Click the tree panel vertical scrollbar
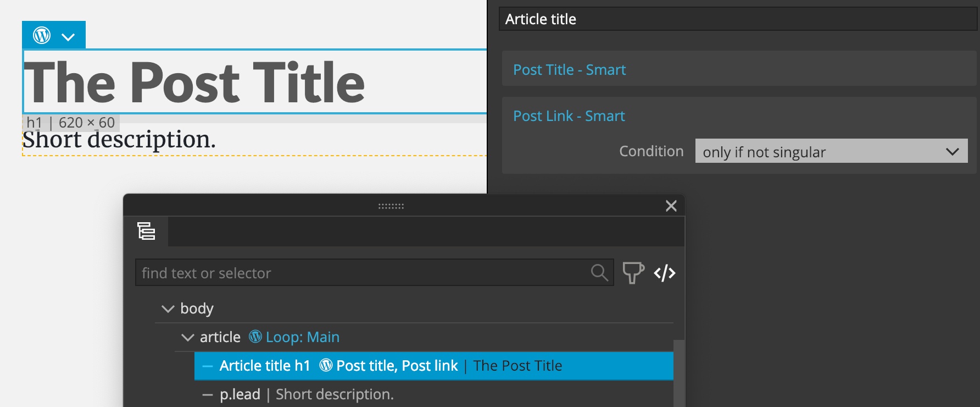Image resolution: width=980 pixels, height=407 pixels. [678, 373]
